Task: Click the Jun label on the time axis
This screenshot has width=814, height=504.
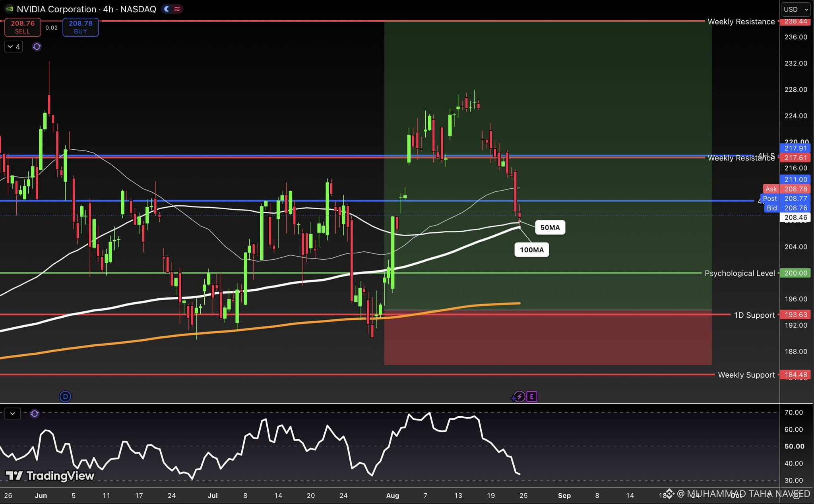Action: 41,496
